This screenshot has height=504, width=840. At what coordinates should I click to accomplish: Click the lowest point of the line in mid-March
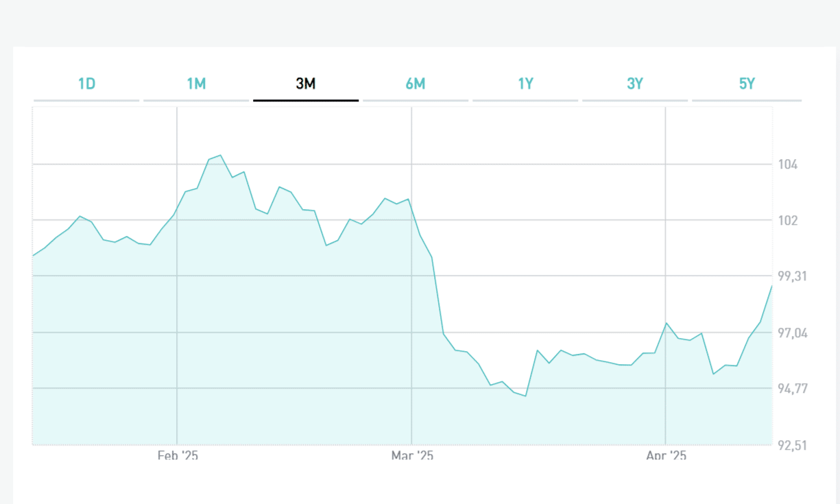[525, 396]
